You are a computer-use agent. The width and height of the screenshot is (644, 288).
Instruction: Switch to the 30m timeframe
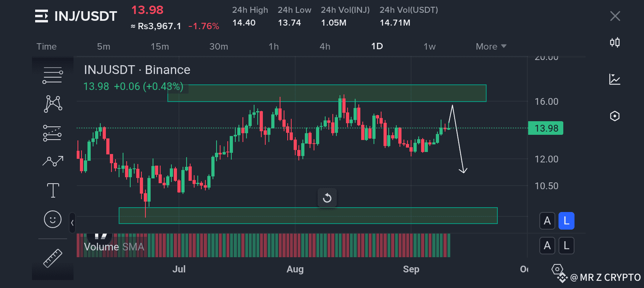219,46
